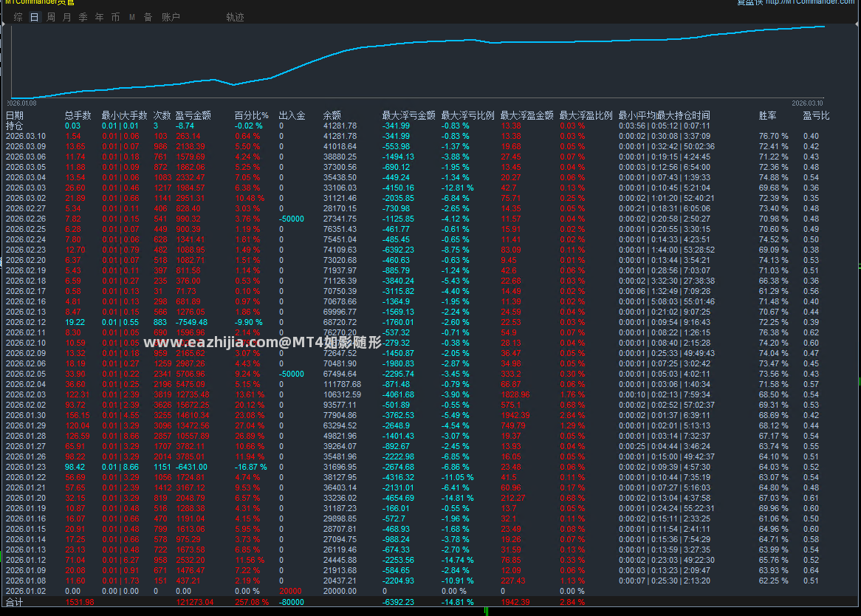The height and width of the screenshot is (616, 861).
Task: Select the 2026.03.10 date row
Action: click(x=428, y=136)
